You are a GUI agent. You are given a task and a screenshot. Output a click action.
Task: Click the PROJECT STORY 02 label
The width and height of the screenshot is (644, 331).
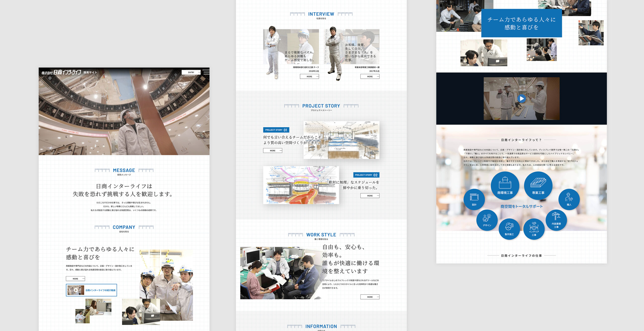point(366,175)
